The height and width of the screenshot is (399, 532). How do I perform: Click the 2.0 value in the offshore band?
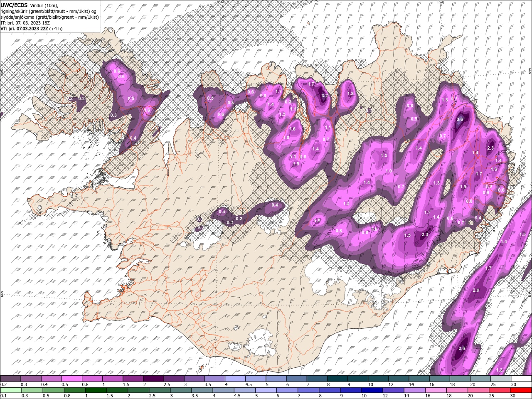click(476, 290)
